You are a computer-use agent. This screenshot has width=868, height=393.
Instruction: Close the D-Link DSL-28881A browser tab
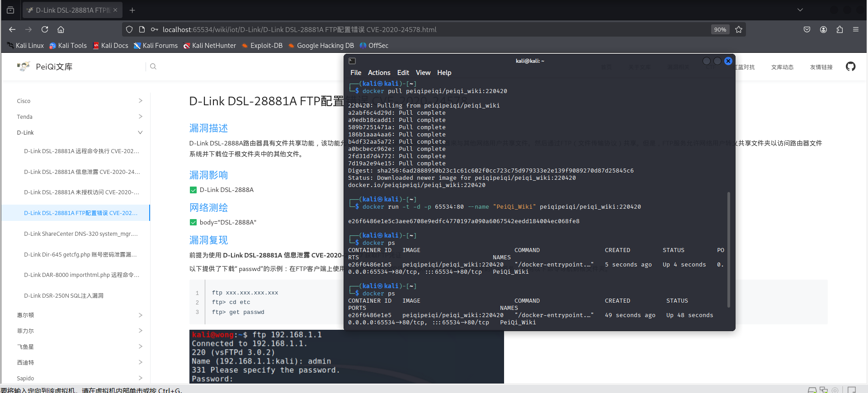[x=115, y=10]
